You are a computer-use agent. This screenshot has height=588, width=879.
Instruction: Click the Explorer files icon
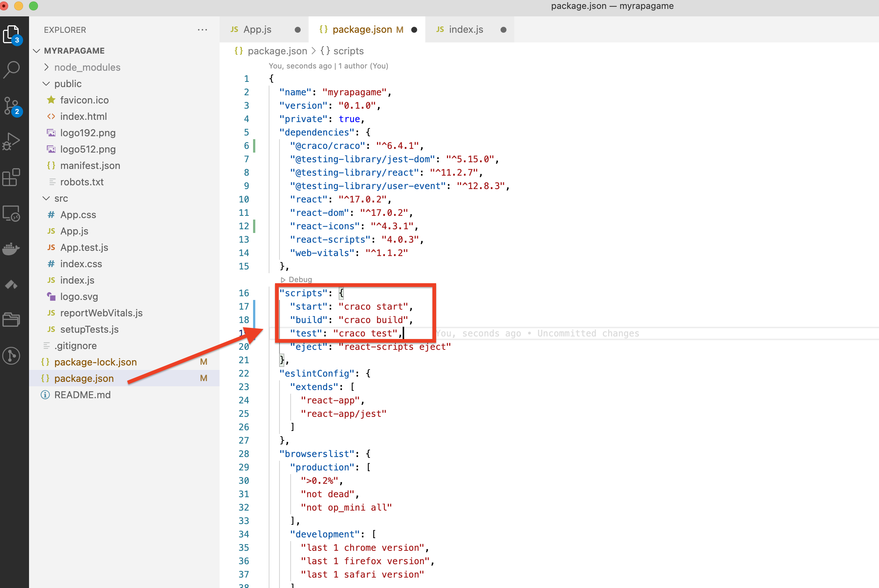[x=12, y=35]
